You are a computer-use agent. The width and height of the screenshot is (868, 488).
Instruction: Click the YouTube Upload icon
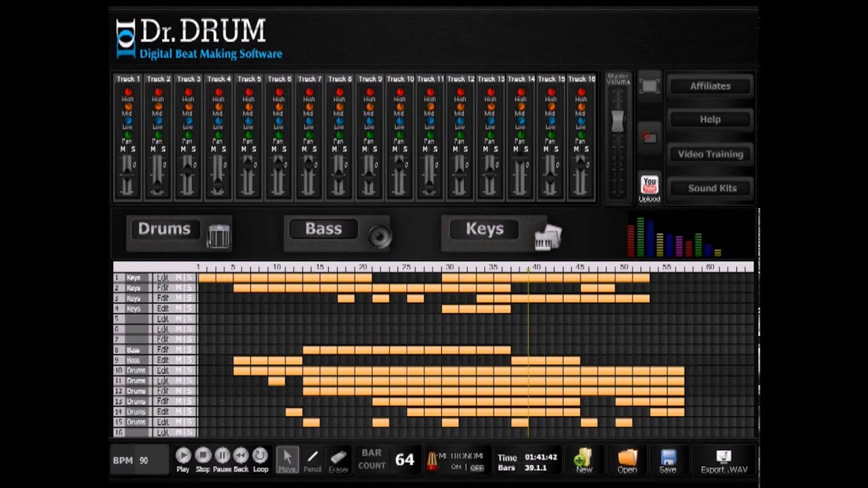649,186
